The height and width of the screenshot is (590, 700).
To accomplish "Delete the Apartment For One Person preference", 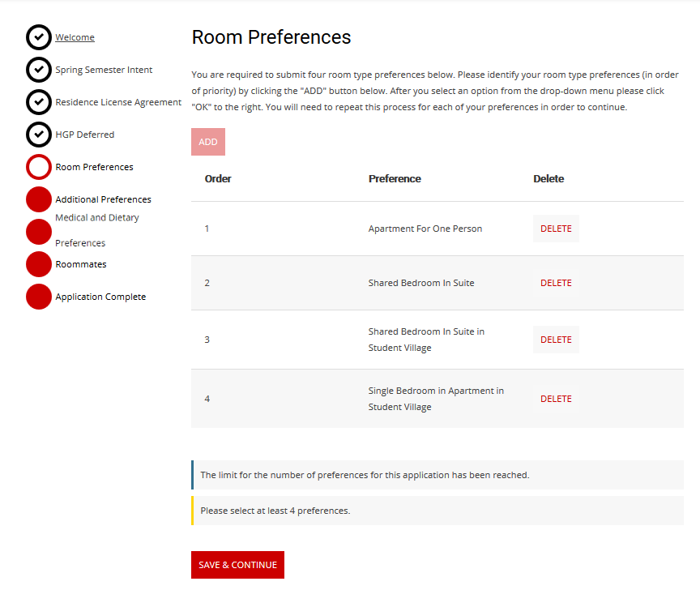I will [556, 229].
